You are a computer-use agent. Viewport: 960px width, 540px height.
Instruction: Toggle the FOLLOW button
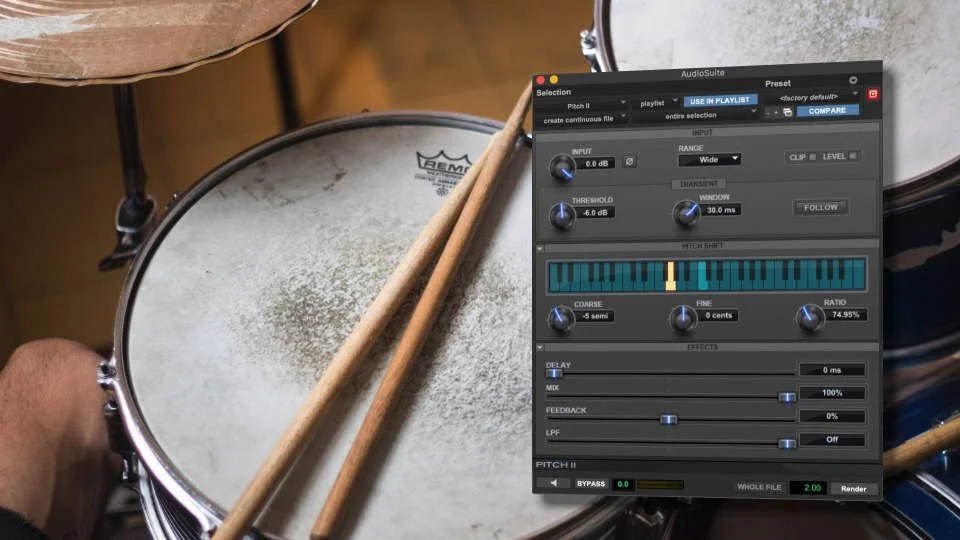click(820, 208)
